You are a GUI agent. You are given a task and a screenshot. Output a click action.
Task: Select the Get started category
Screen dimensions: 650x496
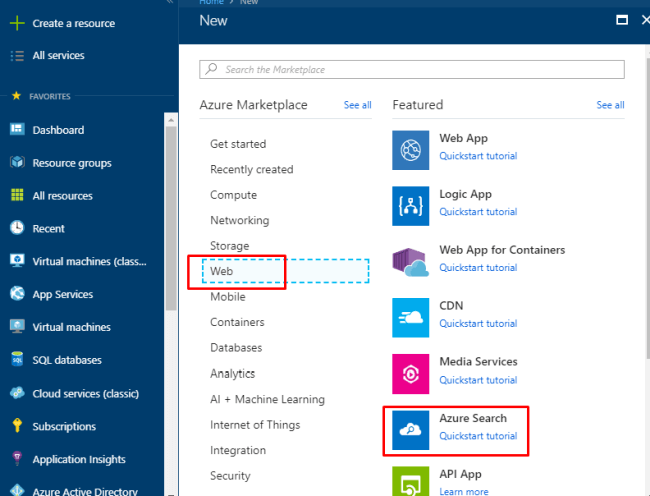coord(238,144)
